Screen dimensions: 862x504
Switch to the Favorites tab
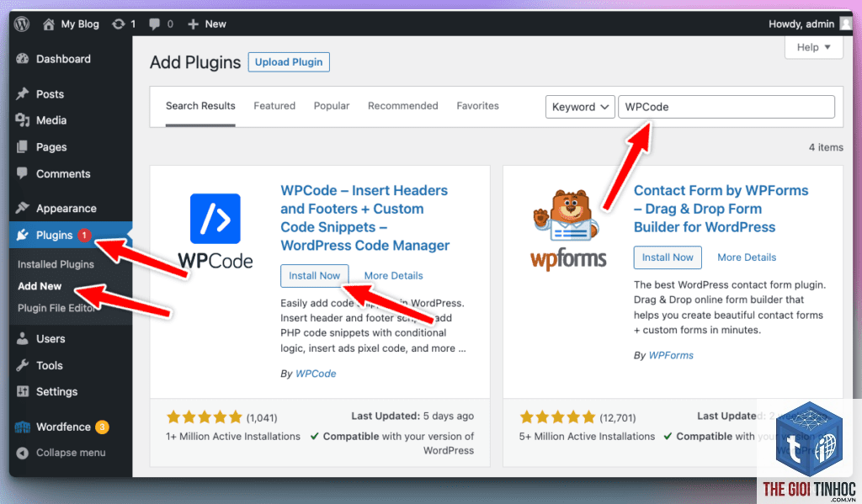point(478,105)
